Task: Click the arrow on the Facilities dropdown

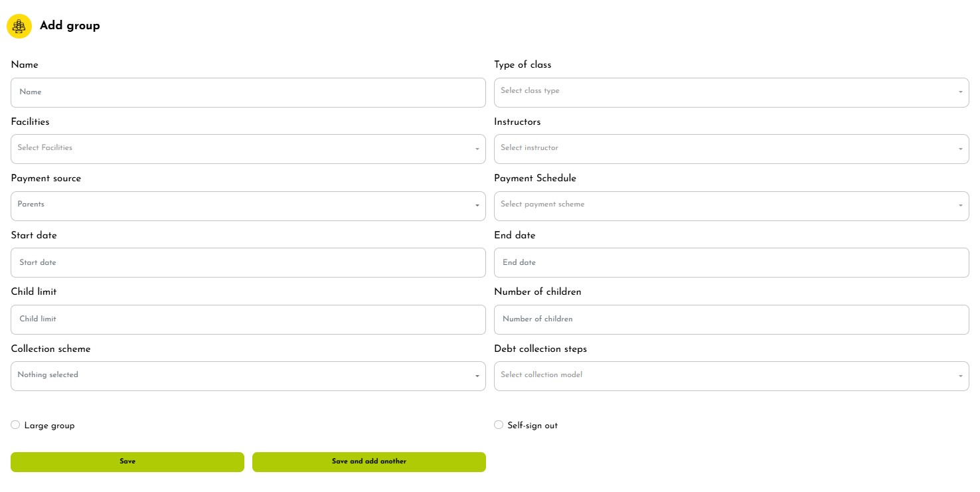Action: [x=477, y=149]
